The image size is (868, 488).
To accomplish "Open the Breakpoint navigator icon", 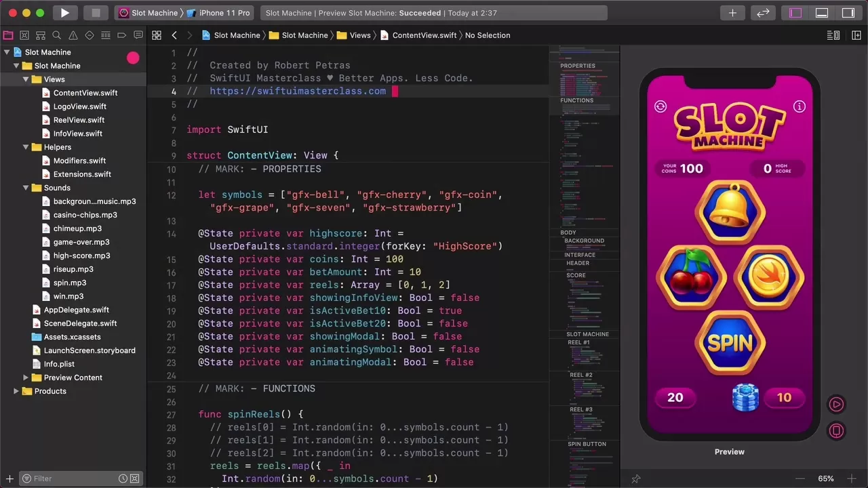I will [122, 35].
